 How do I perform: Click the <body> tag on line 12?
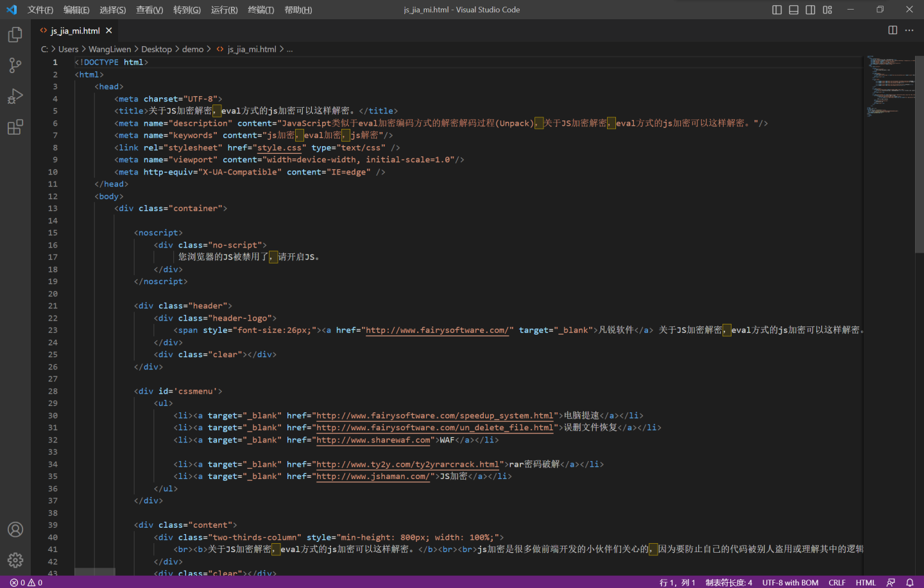point(109,196)
